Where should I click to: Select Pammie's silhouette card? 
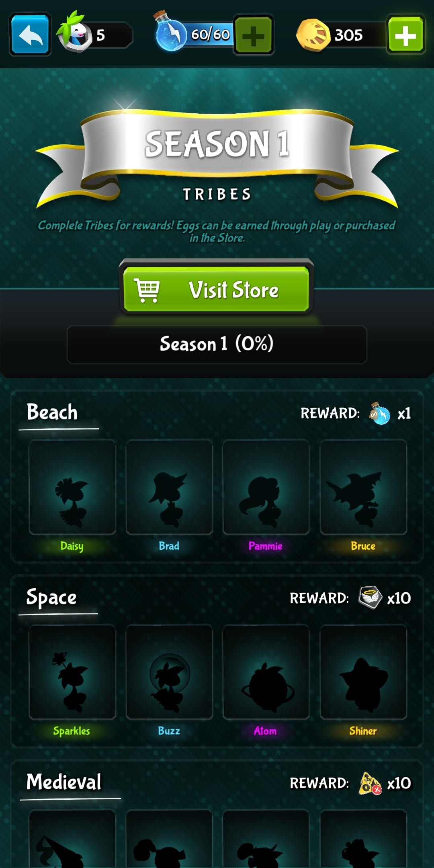(x=266, y=487)
